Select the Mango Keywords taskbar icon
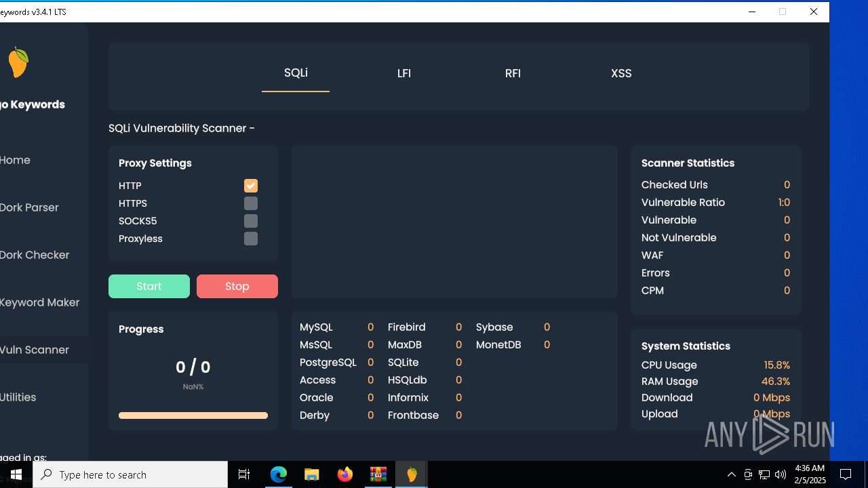Viewport: 868px width, 488px height. click(x=412, y=474)
